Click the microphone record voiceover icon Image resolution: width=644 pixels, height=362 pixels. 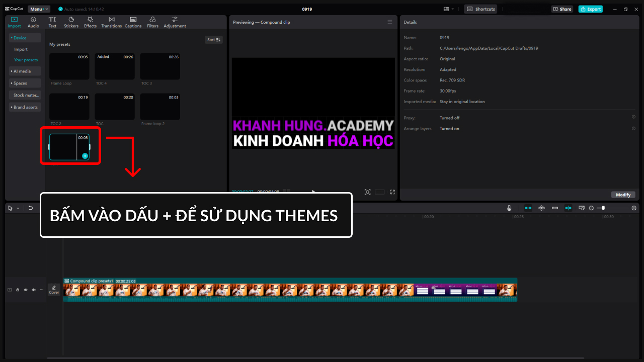coord(509,208)
